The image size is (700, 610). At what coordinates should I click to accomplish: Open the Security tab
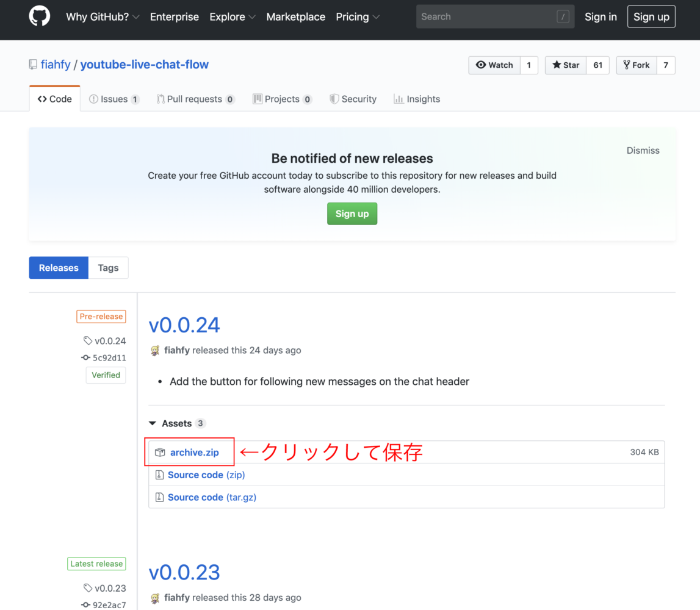click(353, 99)
